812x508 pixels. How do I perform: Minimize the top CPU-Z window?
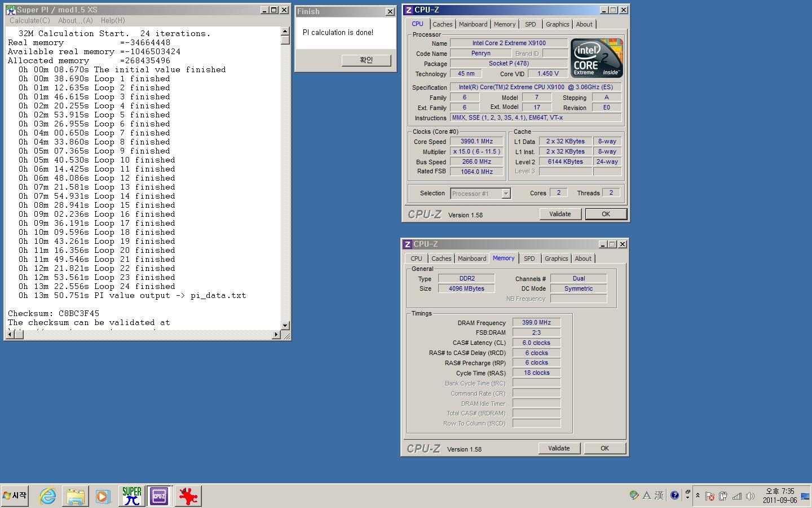[x=604, y=10]
